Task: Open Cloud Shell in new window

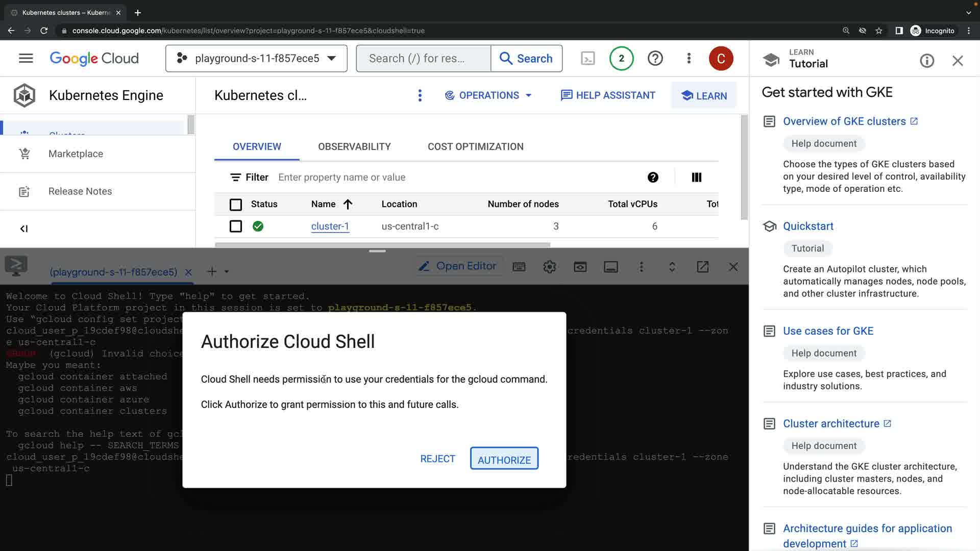Action: coord(702,267)
